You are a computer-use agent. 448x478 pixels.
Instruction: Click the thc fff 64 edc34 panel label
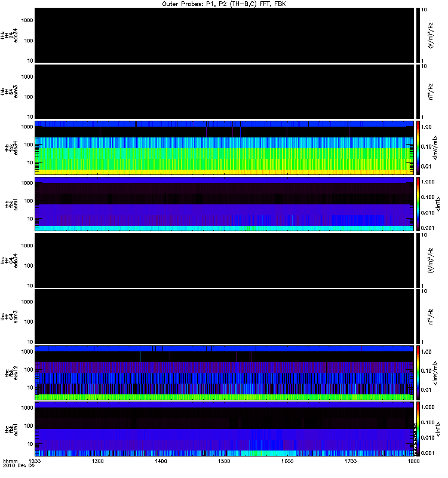[9, 261]
